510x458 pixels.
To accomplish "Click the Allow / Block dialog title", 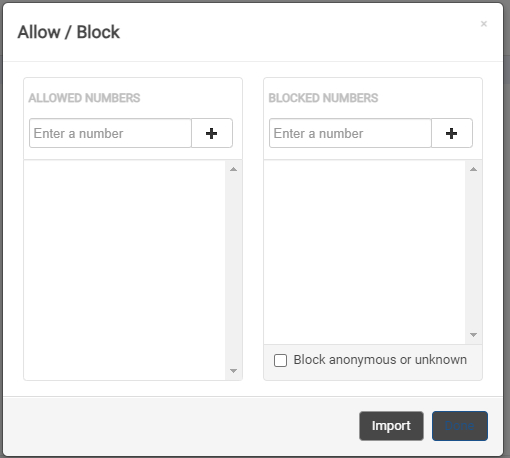I will tap(69, 32).
